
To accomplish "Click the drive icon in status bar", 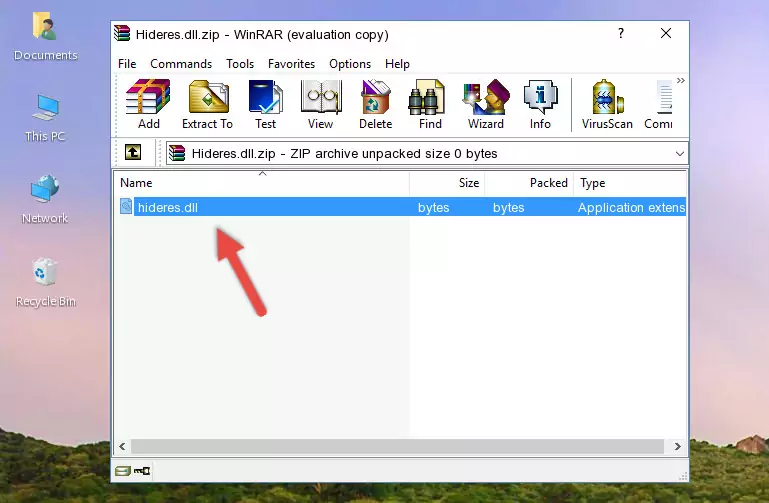I will pyautogui.click(x=123, y=471).
